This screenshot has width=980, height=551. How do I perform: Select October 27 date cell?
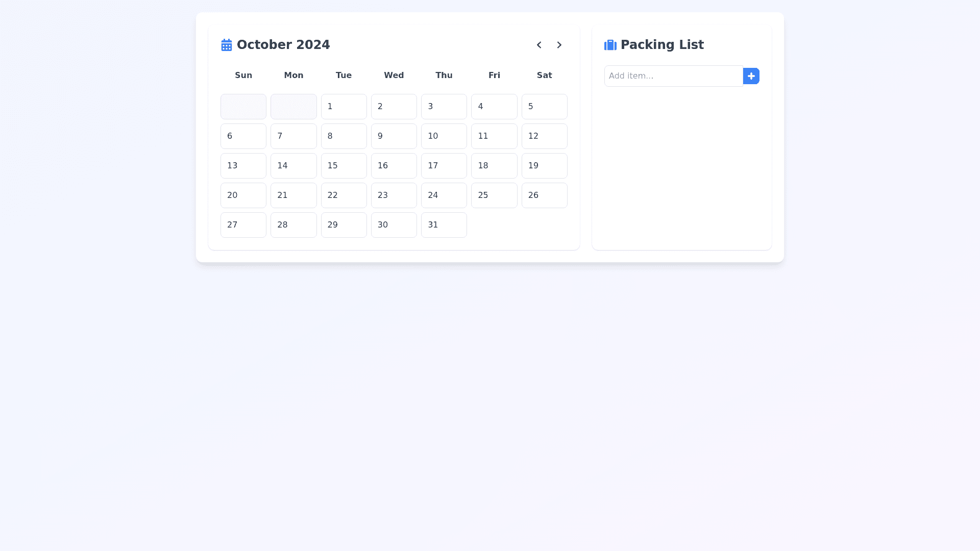coord(243,225)
